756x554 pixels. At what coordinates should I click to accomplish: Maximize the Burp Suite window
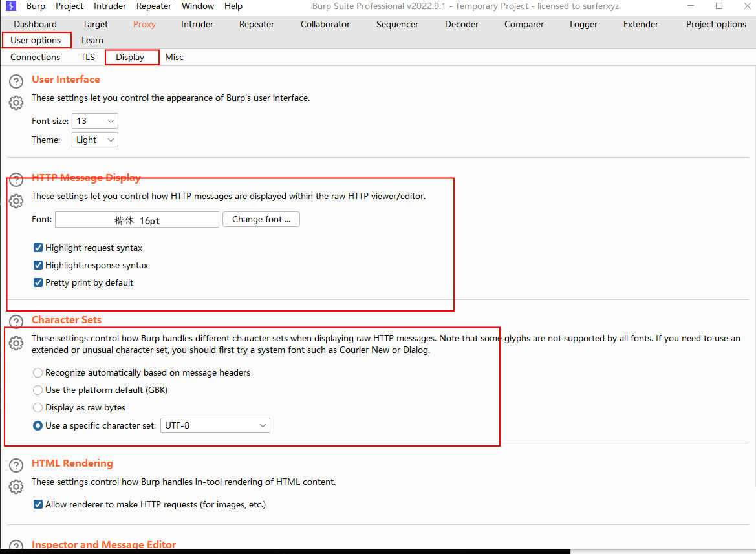click(719, 6)
